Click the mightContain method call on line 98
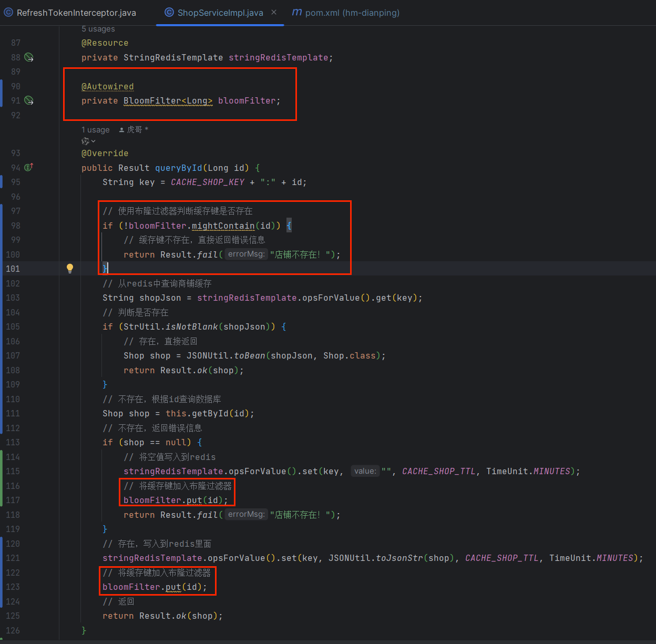The width and height of the screenshot is (656, 644). [x=223, y=226]
